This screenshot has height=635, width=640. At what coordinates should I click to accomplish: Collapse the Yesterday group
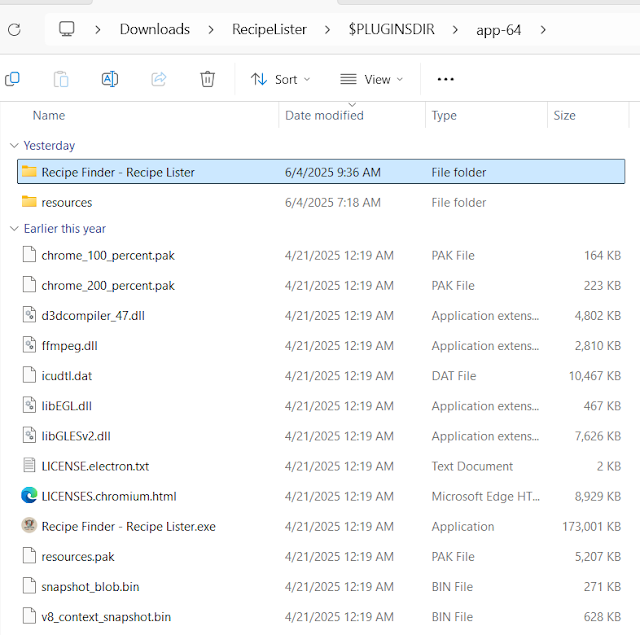tap(14, 145)
